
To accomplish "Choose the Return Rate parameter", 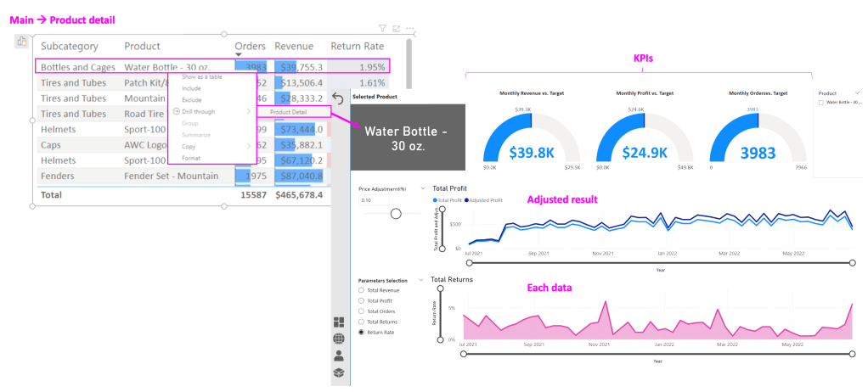I will (x=362, y=333).
